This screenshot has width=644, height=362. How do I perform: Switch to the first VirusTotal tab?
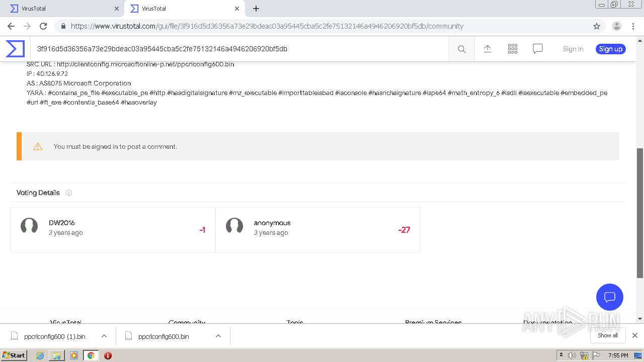(x=63, y=9)
